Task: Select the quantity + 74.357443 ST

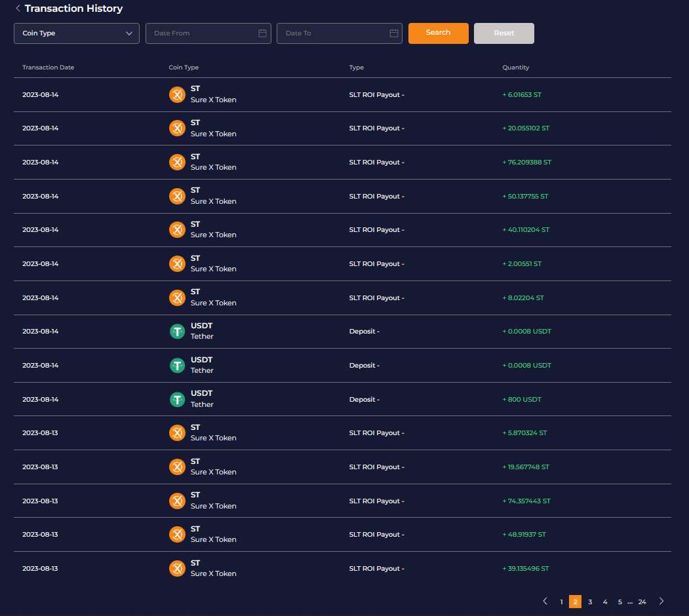Action: tap(526, 501)
